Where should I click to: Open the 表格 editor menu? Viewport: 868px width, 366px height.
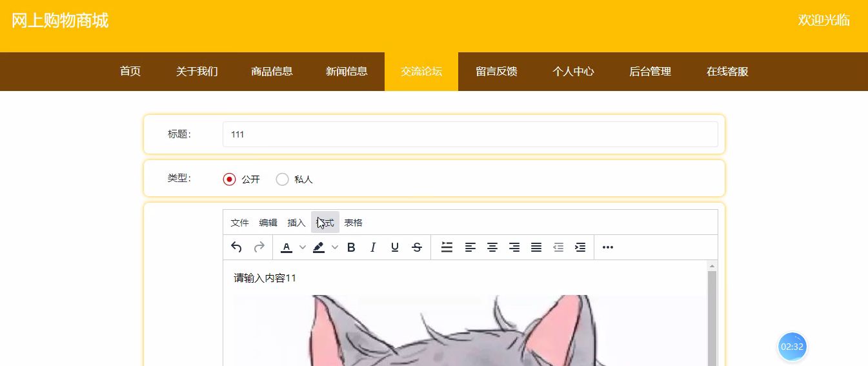(354, 223)
